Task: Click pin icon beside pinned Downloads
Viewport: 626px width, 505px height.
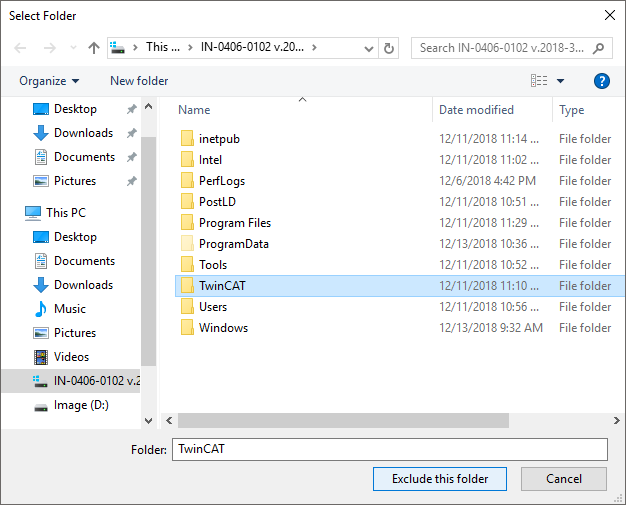Action: pyautogui.click(x=132, y=133)
